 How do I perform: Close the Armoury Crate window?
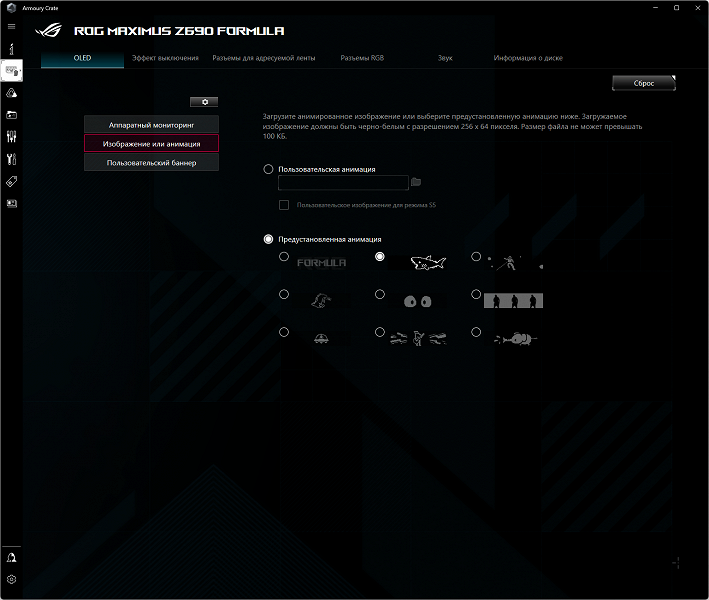pyautogui.click(x=698, y=8)
